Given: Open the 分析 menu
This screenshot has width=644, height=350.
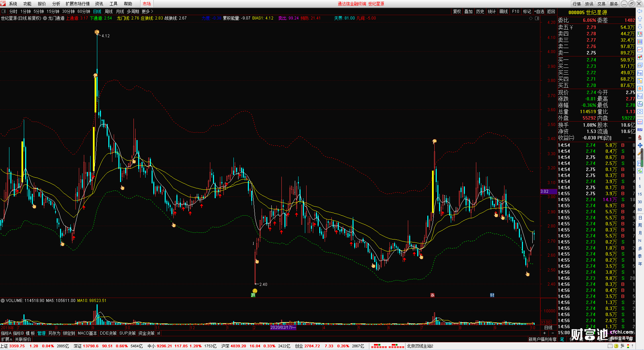Looking at the screenshot, I should (56, 4).
